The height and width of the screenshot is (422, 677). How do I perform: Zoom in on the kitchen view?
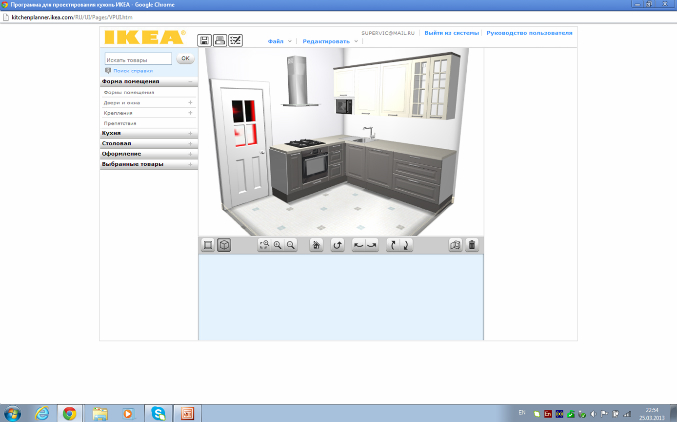(277, 245)
